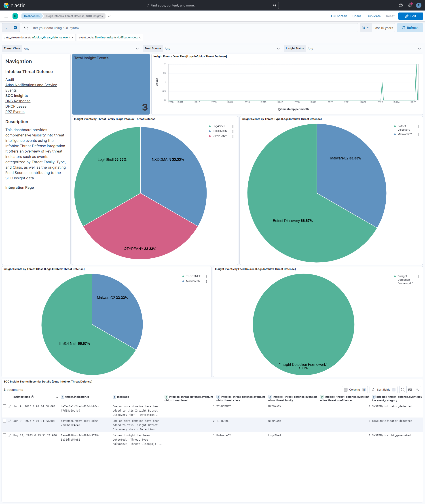Open the Threat Class dropdown
425x504 pixels.
click(81, 49)
